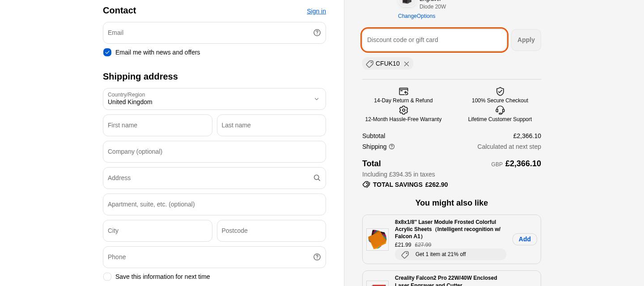Add the Frosted Colorful Acrylic Sheets item
Screen dimensions: 644x286
point(525,239)
